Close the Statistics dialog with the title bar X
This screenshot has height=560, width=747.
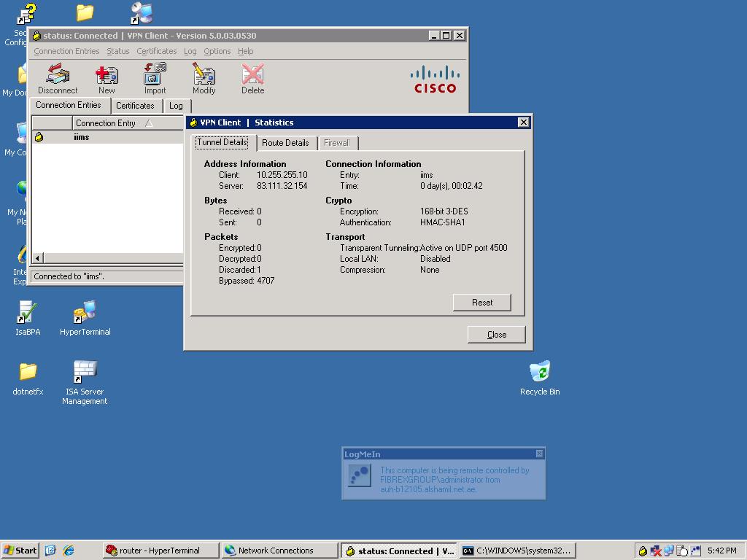tap(523, 122)
